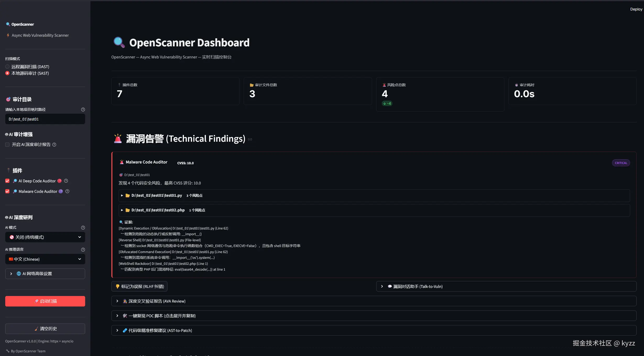Open the AI 推理语言 language dropdown
The height and width of the screenshot is (356, 644).
45,259
